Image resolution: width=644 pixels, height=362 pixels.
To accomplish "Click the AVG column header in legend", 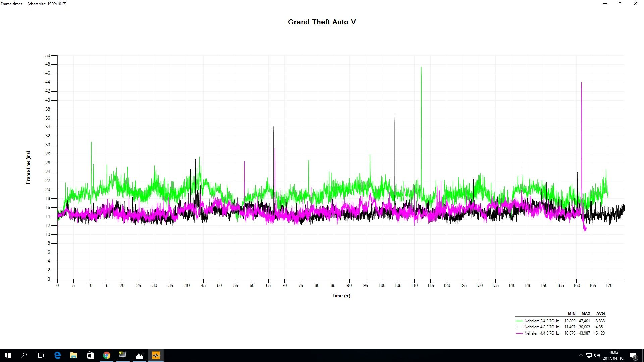I will click(x=600, y=314).
